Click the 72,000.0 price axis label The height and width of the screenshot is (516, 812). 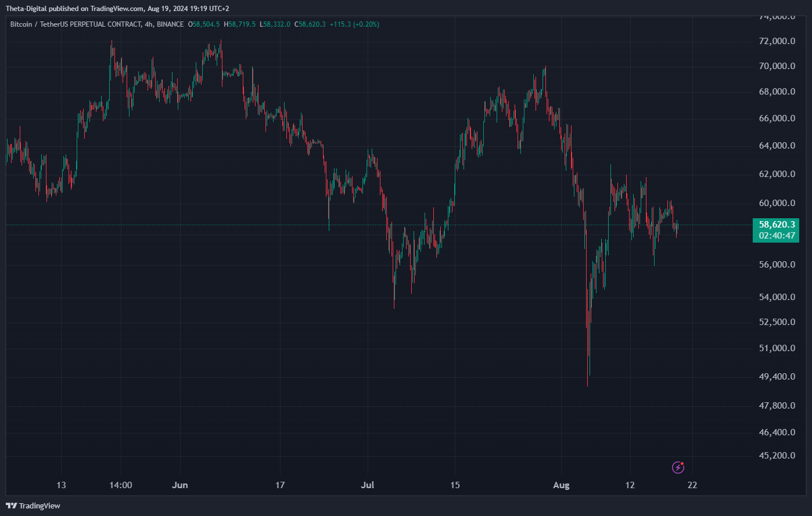tap(777, 41)
